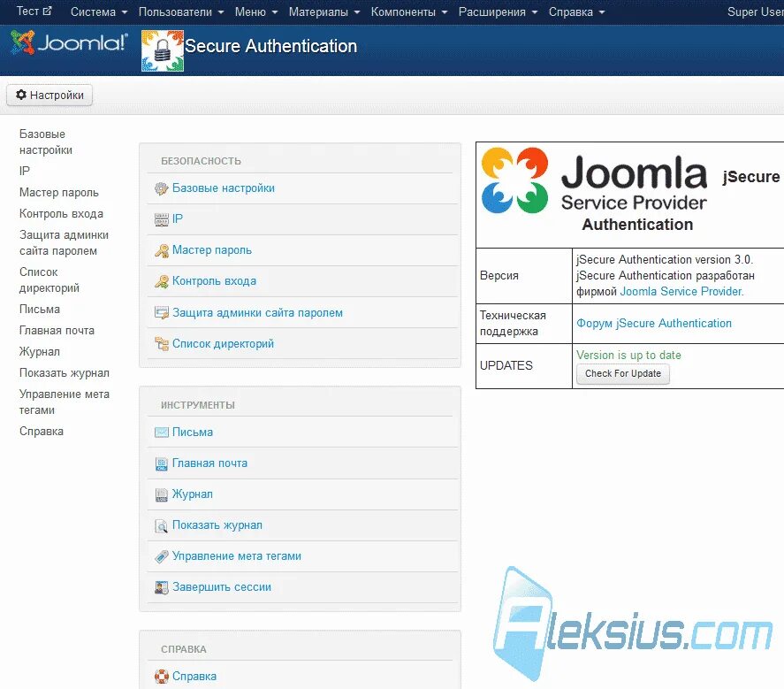Screen dimensions: 784x689
Task: Click the Joomla! logo in header
Action: (69, 43)
